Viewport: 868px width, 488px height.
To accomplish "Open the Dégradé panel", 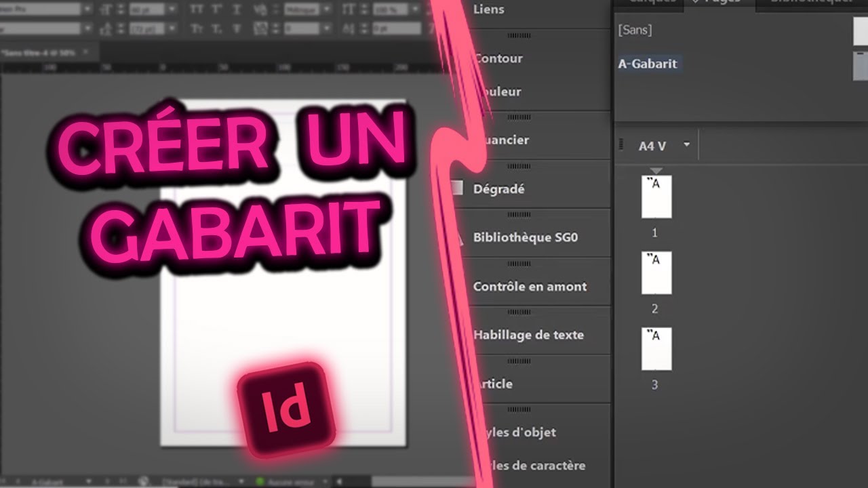I will click(498, 189).
